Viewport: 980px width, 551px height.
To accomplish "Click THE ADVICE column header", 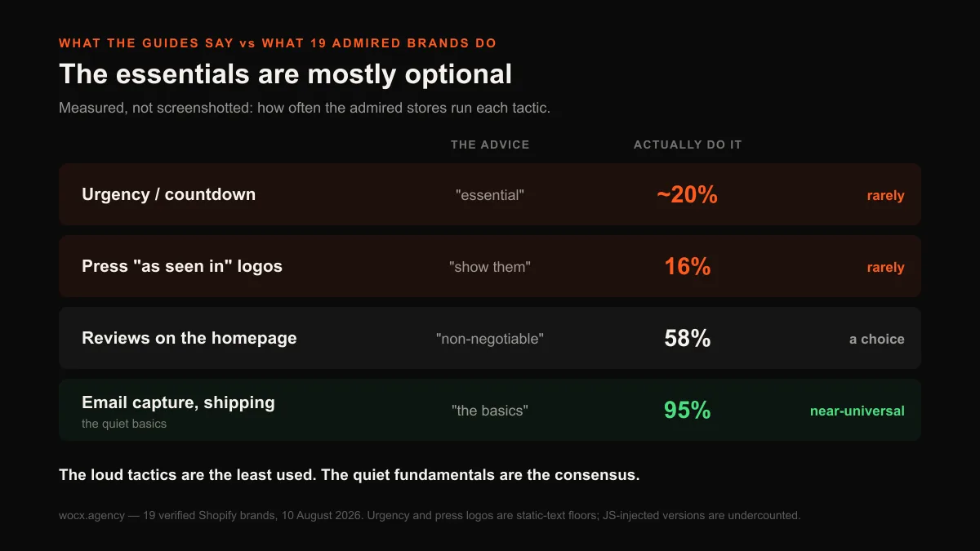I will (490, 144).
